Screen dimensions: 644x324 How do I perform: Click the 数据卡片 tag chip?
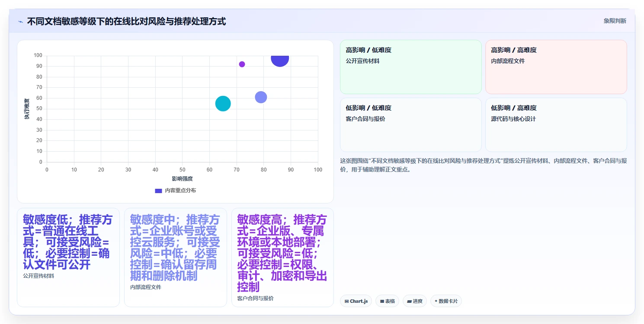pos(446,301)
